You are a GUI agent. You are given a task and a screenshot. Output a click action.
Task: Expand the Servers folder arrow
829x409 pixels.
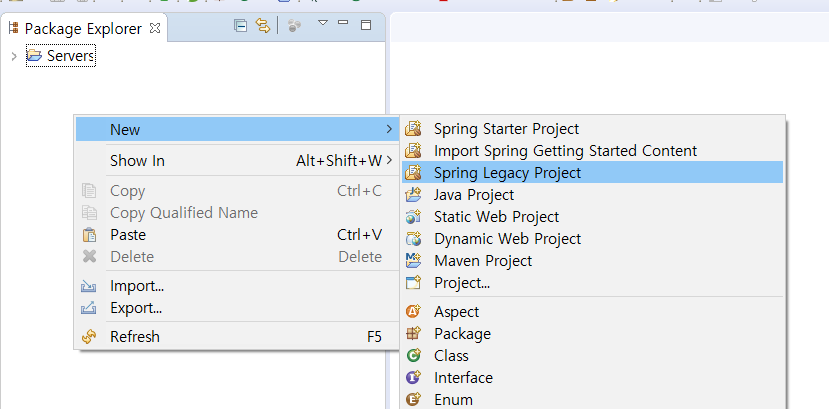[x=14, y=55]
